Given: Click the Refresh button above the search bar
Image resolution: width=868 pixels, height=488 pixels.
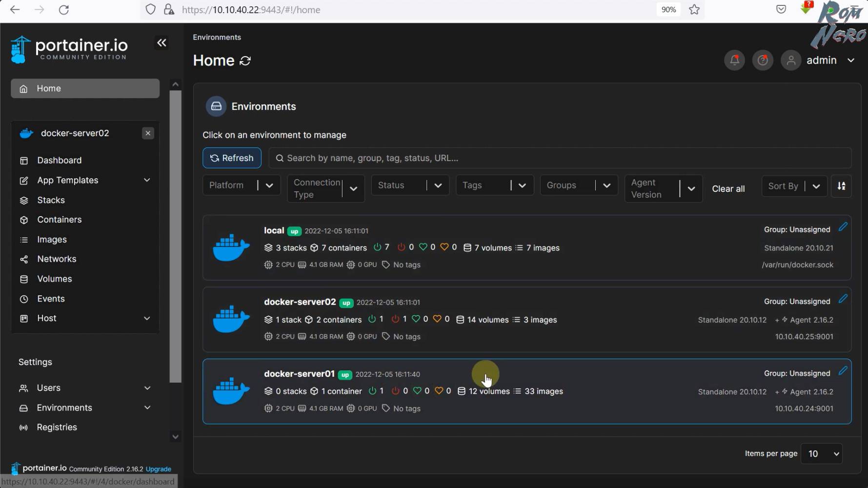Looking at the screenshot, I should pyautogui.click(x=232, y=158).
